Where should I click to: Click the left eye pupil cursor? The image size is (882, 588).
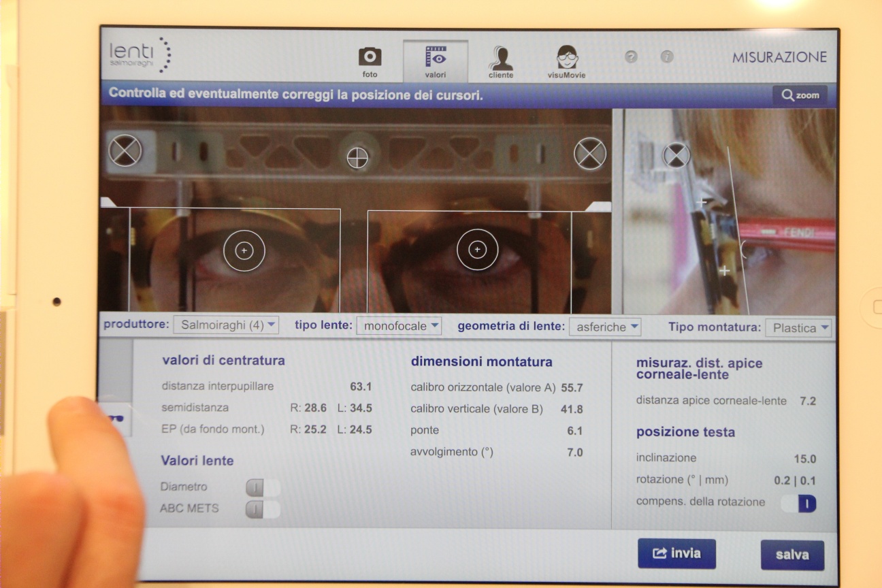477,250
